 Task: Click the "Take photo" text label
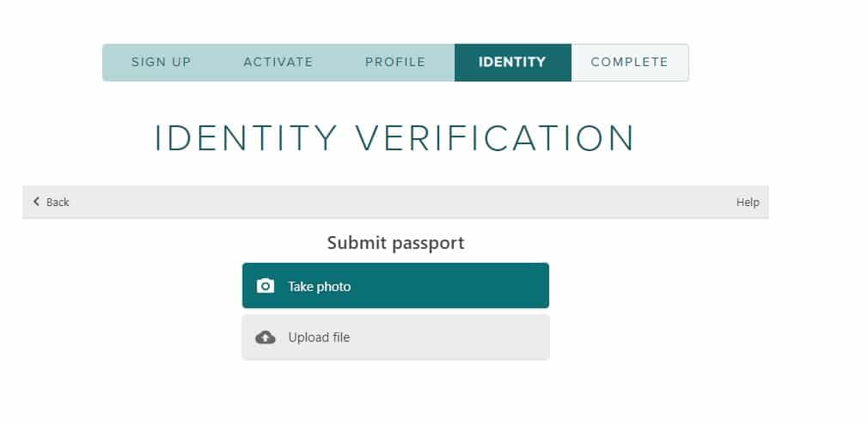pyautogui.click(x=319, y=287)
